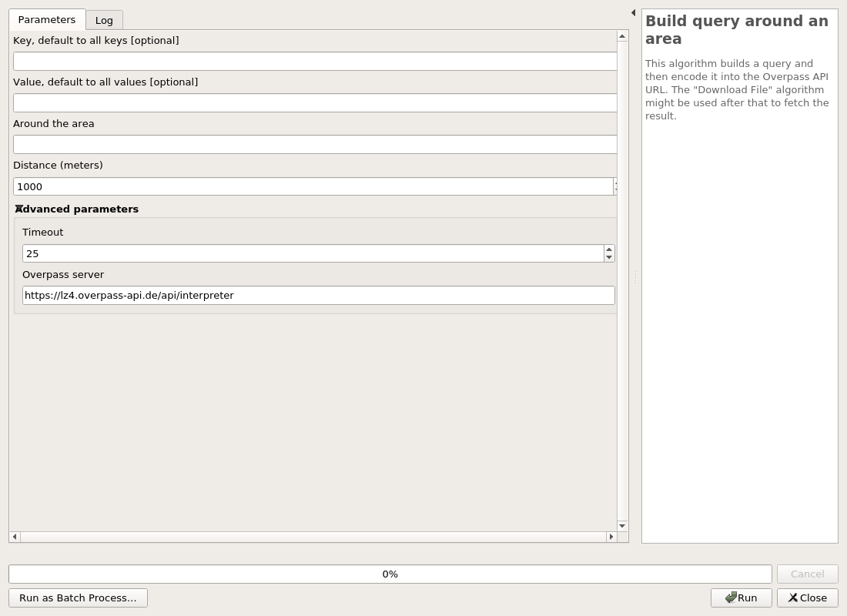Click the Cancel button
The height and width of the screenshot is (616, 847).
(x=807, y=574)
